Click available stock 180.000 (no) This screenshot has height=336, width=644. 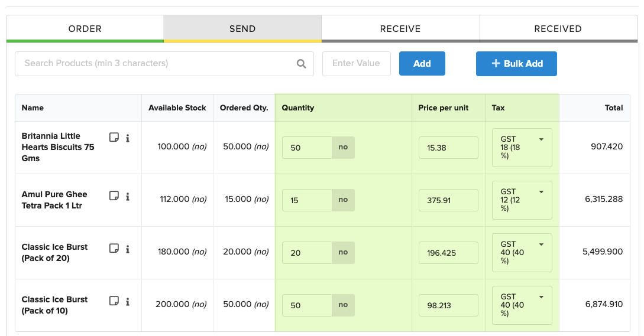click(x=182, y=252)
